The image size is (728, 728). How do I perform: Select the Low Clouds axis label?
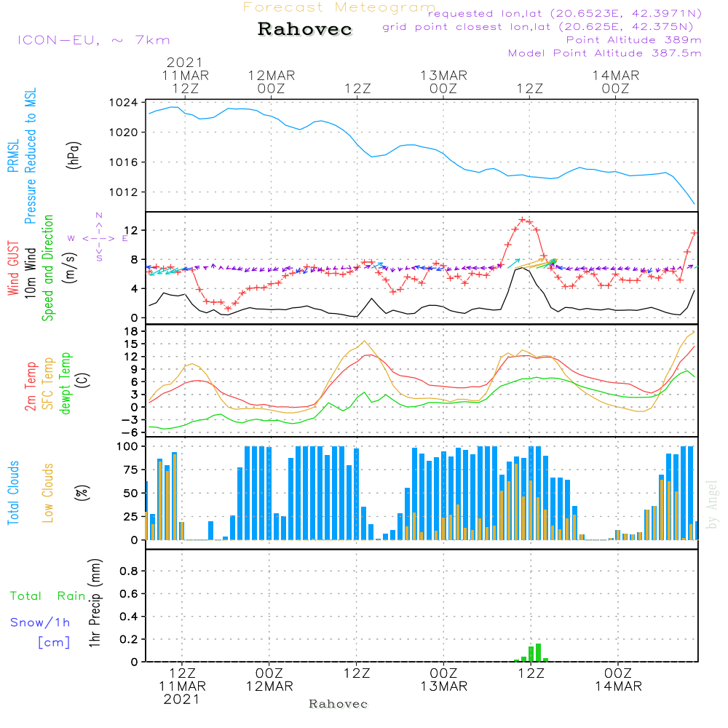pos(48,493)
